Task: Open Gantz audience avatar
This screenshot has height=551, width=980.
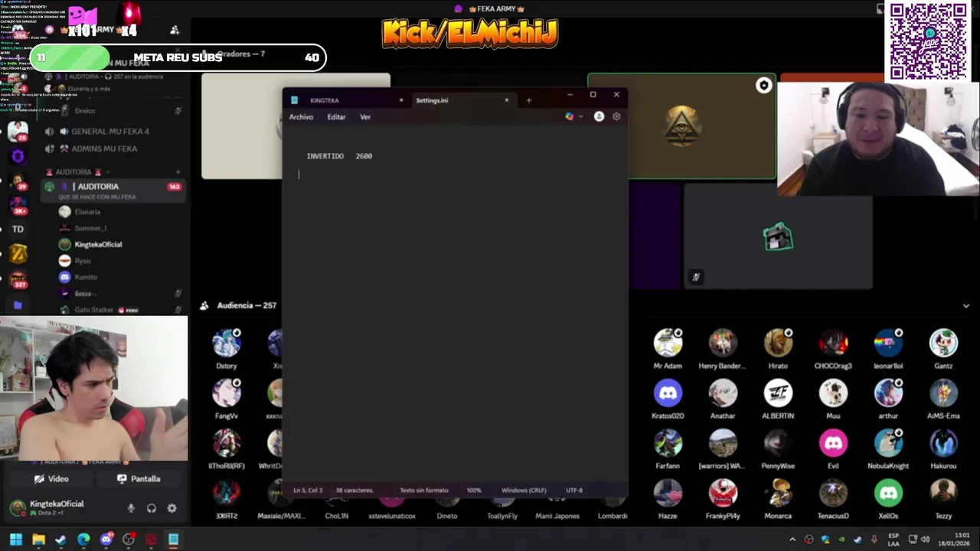Action: coord(943,344)
